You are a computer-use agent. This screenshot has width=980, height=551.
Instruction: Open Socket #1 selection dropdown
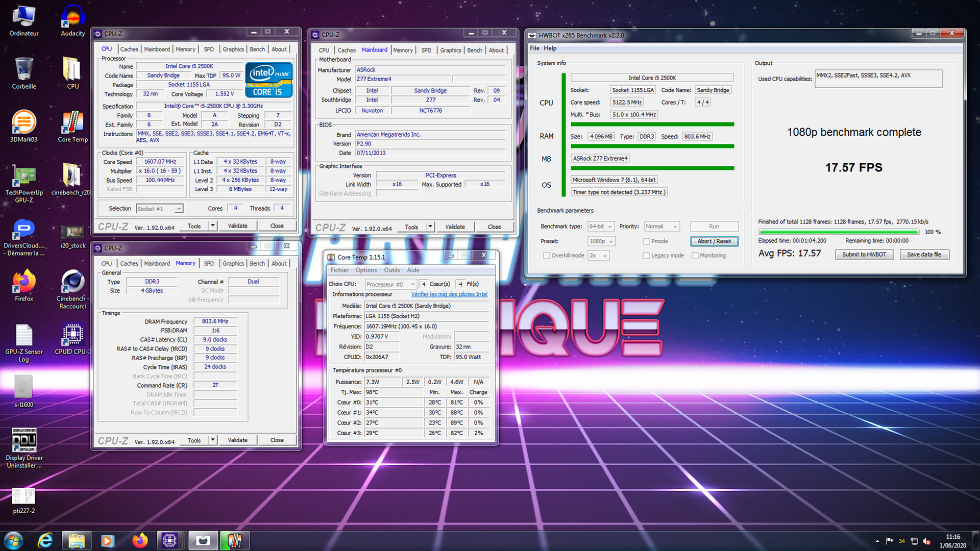point(160,209)
